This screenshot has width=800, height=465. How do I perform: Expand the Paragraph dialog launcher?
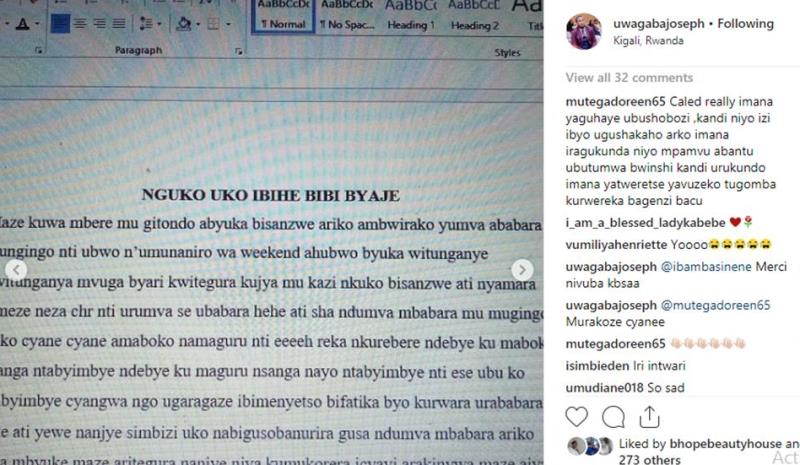[240, 51]
